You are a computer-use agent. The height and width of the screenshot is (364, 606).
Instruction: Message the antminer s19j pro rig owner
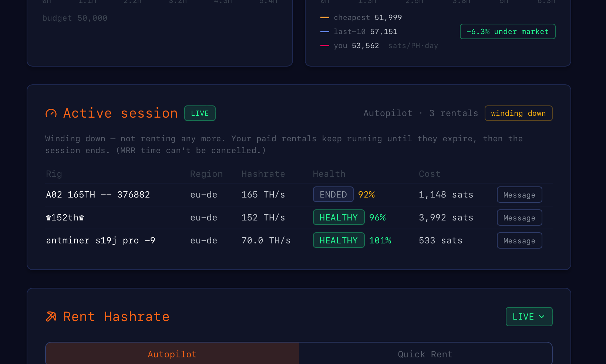click(519, 240)
